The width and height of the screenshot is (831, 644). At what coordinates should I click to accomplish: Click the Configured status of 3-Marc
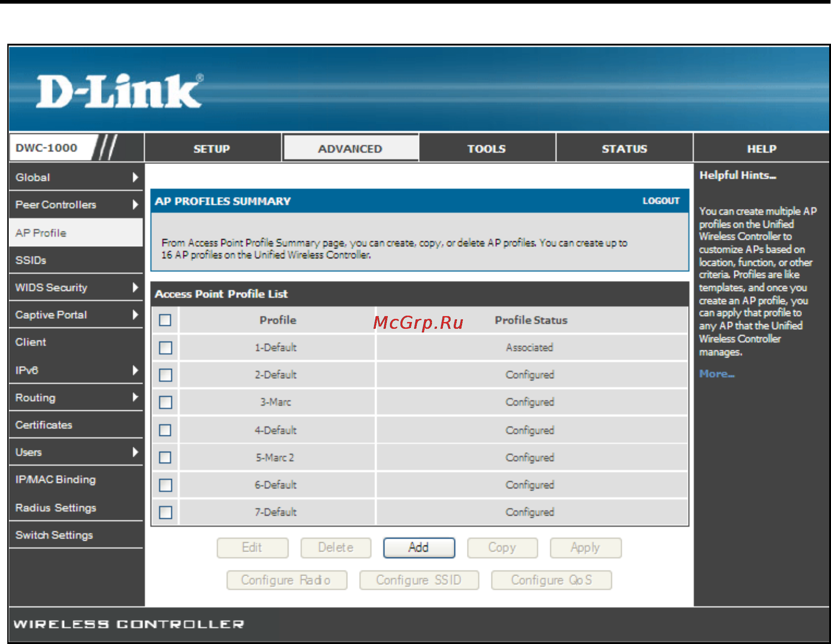click(530, 402)
